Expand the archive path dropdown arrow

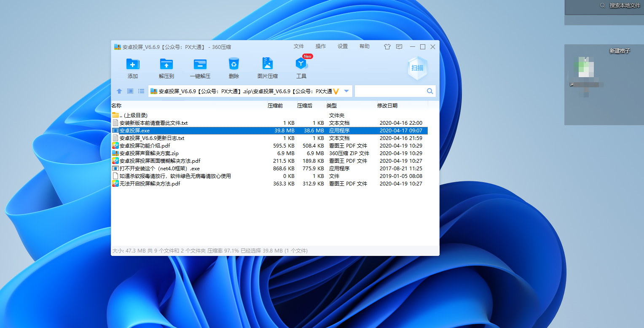tap(346, 91)
